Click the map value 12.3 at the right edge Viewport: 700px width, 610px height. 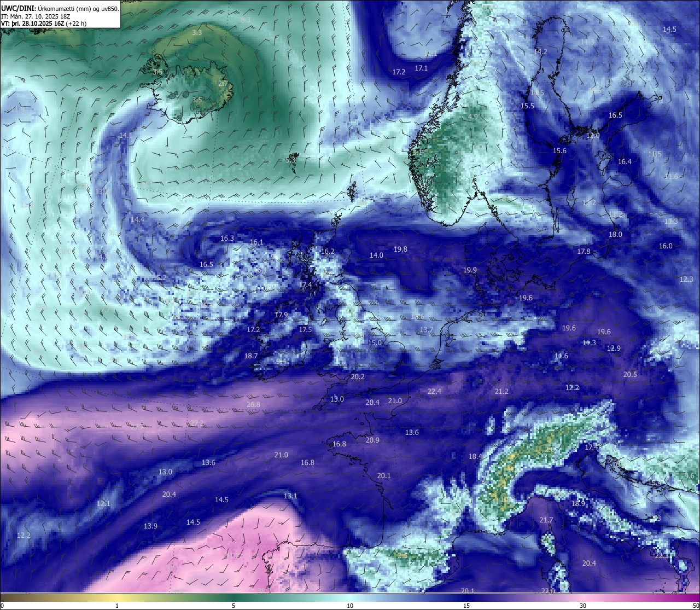[686, 280]
